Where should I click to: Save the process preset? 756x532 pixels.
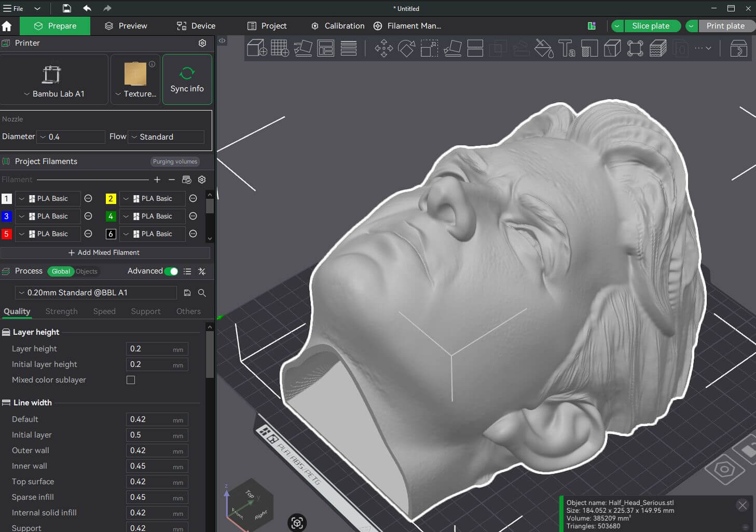pyautogui.click(x=187, y=293)
